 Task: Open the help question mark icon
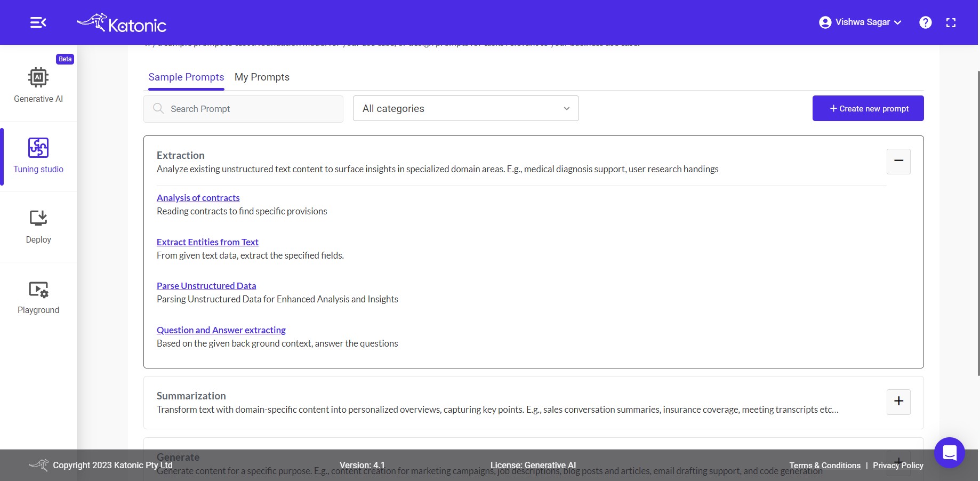pos(926,22)
